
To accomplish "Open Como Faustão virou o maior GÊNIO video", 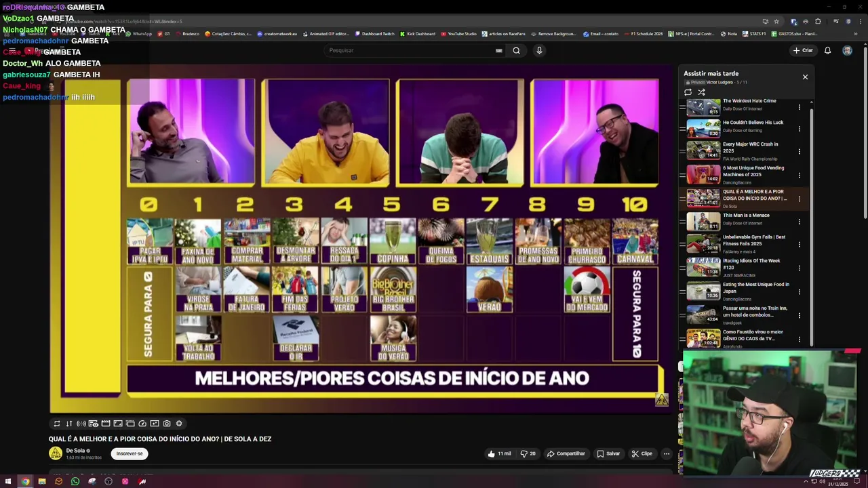I will coord(753,335).
